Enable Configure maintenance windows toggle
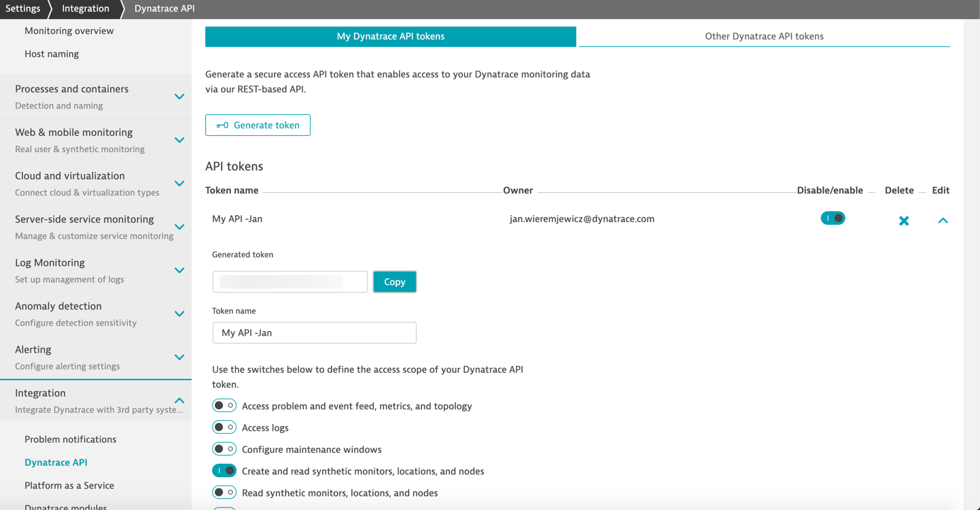 point(224,449)
